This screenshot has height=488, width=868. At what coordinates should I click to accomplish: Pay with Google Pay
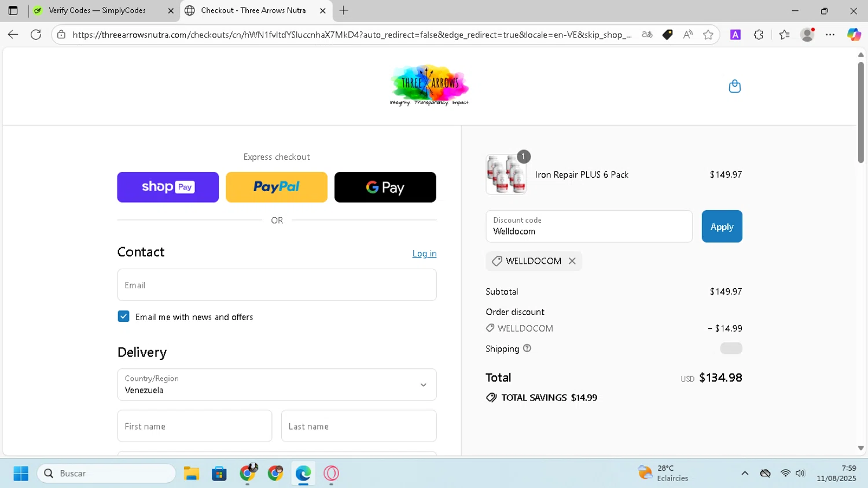pos(385,187)
